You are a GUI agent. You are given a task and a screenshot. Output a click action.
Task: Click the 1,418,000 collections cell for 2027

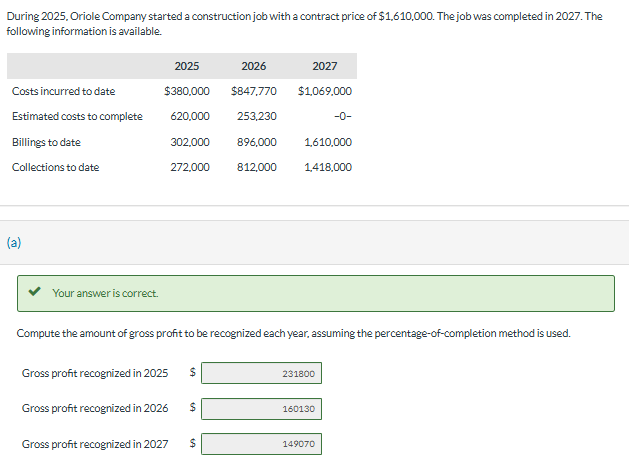tap(328, 167)
